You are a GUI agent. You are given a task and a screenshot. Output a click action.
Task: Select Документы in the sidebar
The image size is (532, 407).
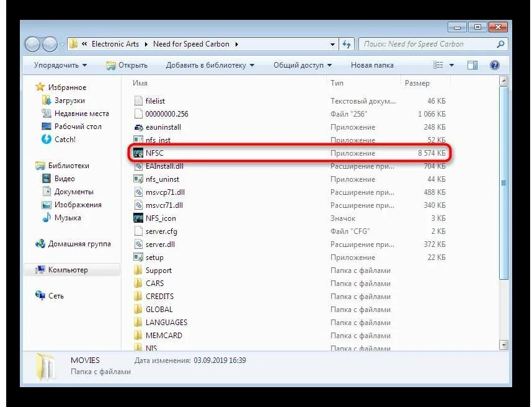tap(74, 192)
